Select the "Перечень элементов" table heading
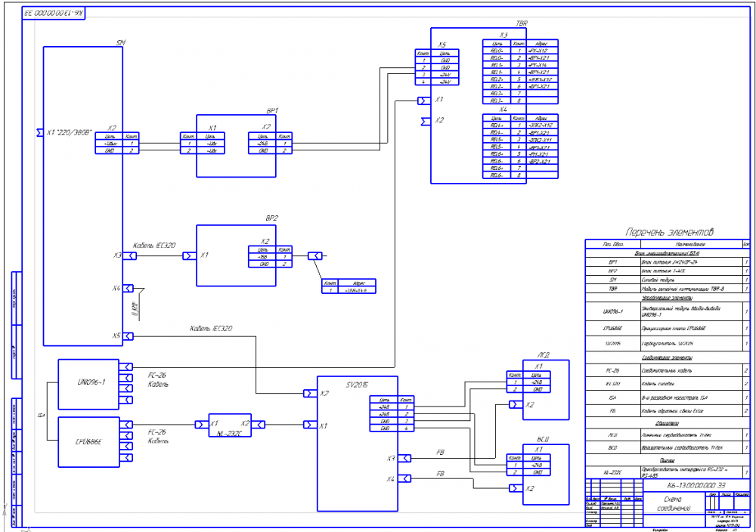The image size is (756, 532). tap(669, 232)
